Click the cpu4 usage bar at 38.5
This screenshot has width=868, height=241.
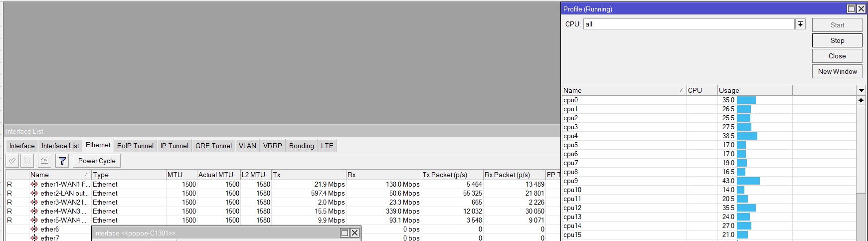click(747, 136)
